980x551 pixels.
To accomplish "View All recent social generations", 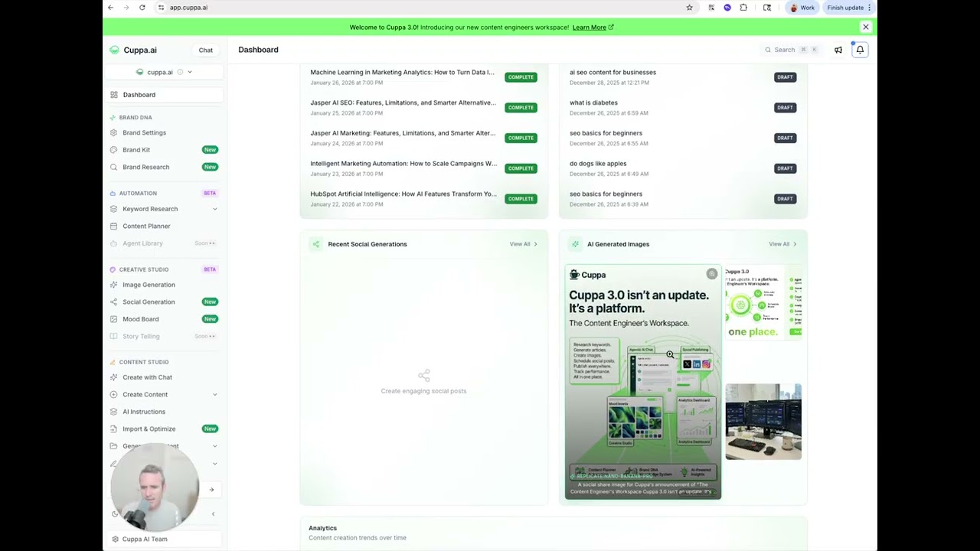I will tap(524, 244).
